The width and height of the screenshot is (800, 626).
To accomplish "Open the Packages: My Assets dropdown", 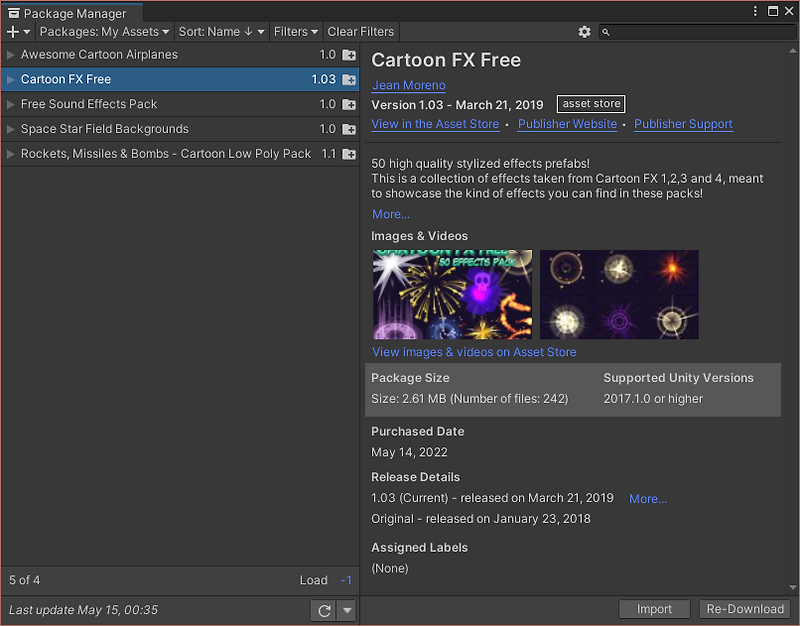I will pyautogui.click(x=104, y=32).
